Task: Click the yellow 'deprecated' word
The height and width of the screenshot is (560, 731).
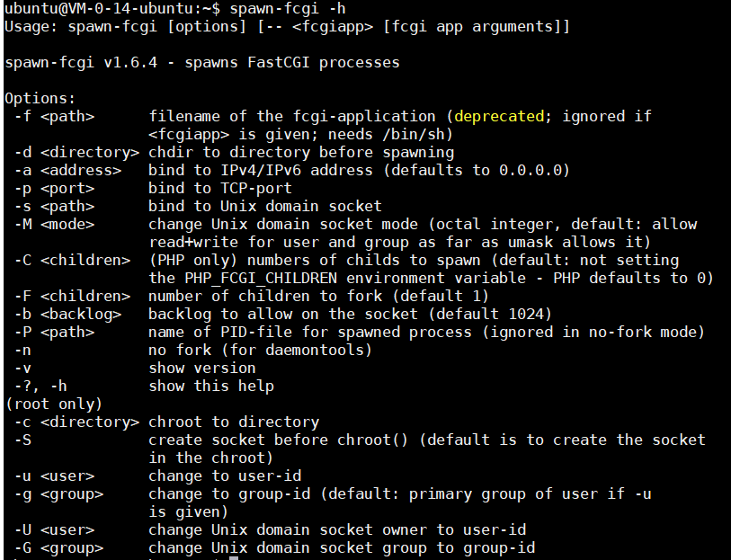Action: pos(499,116)
